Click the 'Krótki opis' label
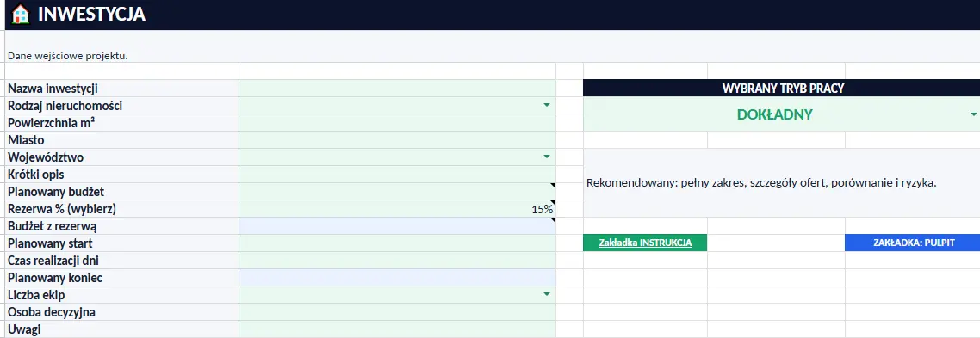This screenshot has width=980, height=338. pyautogui.click(x=35, y=175)
